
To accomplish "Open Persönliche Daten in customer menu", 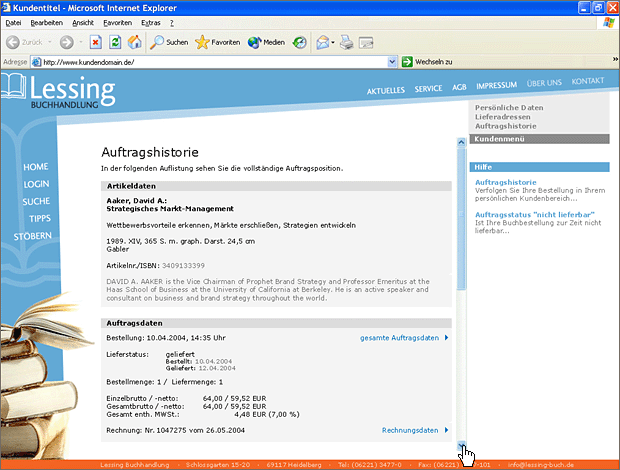I will coord(509,108).
